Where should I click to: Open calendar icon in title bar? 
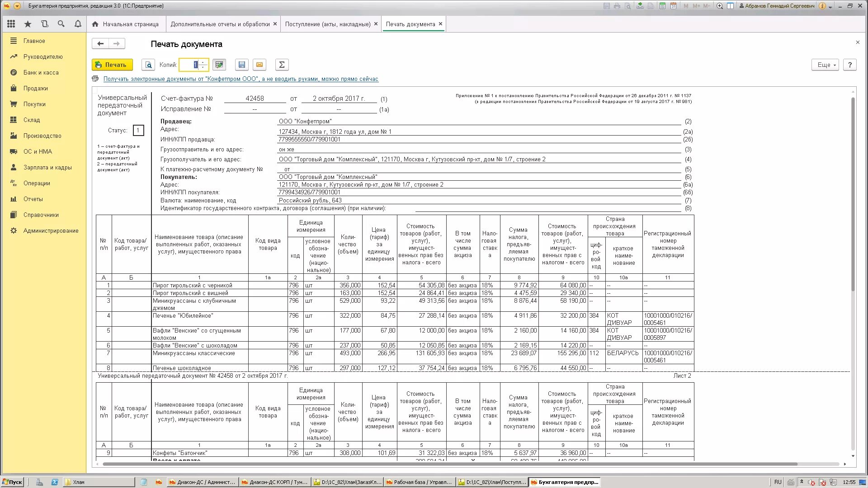pos(673,6)
